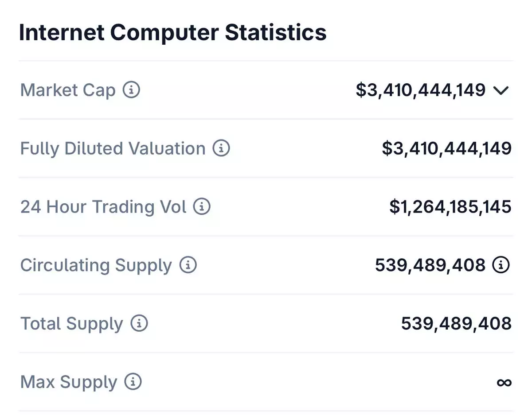Click the Total Supply number

[456, 323]
